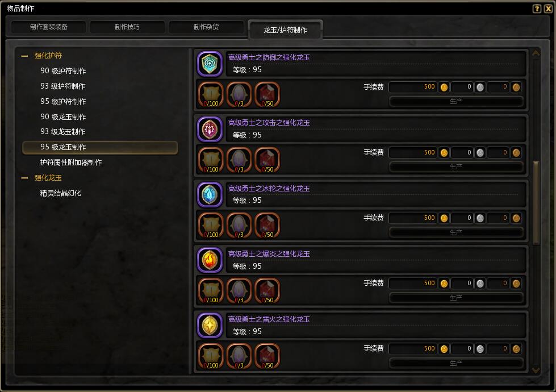Select 精灵结晶幻化 entry
This screenshot has height=392, width=556.
61,193
